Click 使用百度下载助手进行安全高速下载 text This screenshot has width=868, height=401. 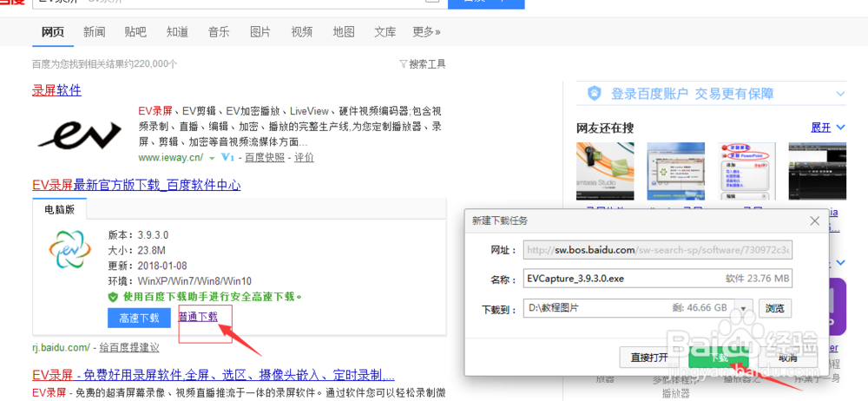click(x=212, y=297)
